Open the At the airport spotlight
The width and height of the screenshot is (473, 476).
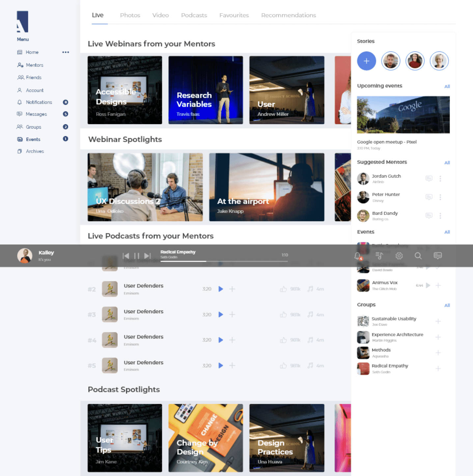click(x=267, y=187)
